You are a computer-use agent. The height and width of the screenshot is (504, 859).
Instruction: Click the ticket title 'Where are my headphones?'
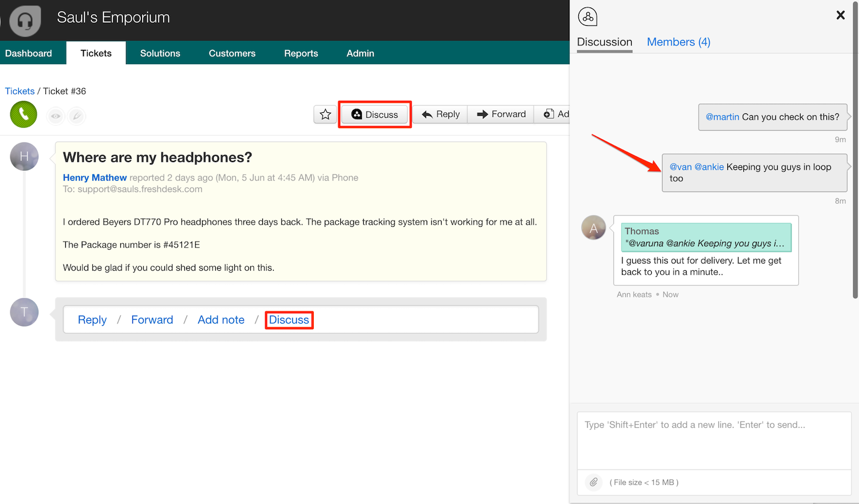157,157
